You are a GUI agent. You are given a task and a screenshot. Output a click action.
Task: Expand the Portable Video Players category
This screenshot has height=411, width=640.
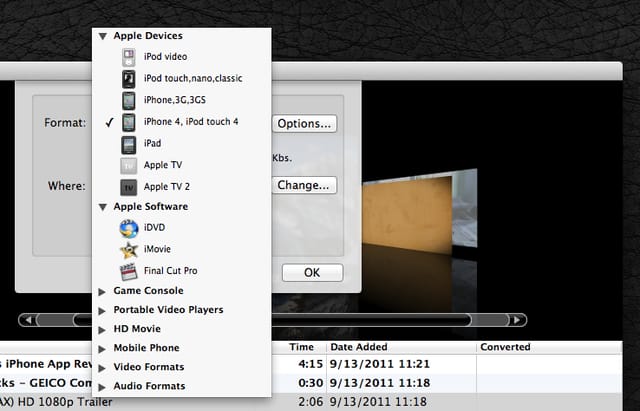[x=102, y=311]
